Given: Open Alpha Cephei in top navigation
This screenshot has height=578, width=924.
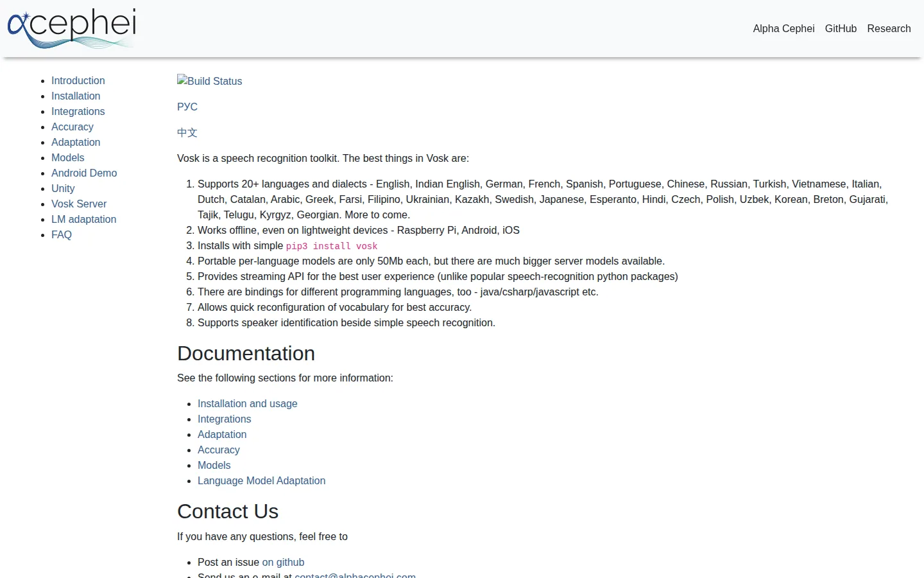Looking at the screenshot, I should click(783, 28).
